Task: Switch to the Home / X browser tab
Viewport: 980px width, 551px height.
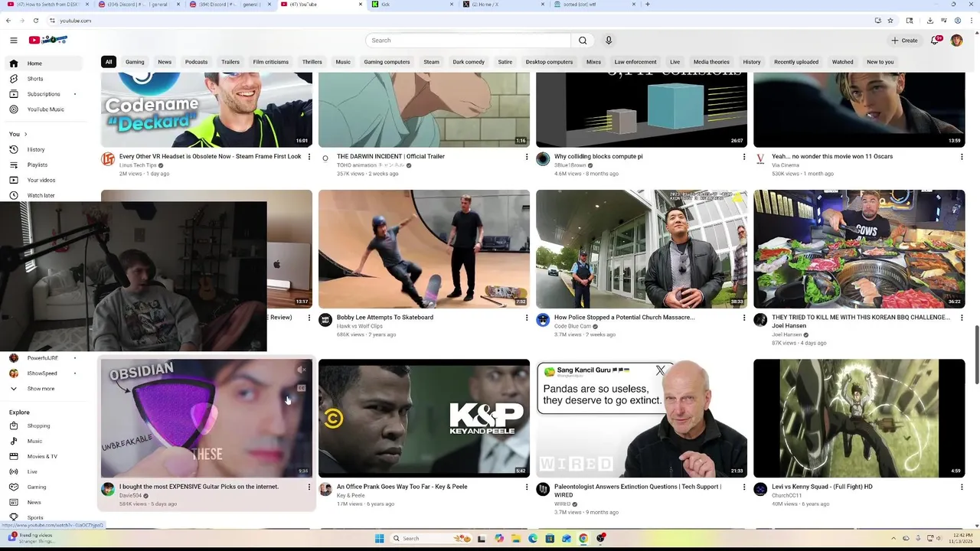Action: pyautogui.click(x=503, y=5)
